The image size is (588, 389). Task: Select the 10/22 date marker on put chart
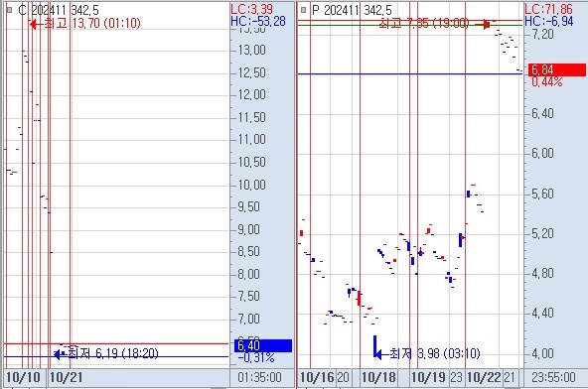484,377
